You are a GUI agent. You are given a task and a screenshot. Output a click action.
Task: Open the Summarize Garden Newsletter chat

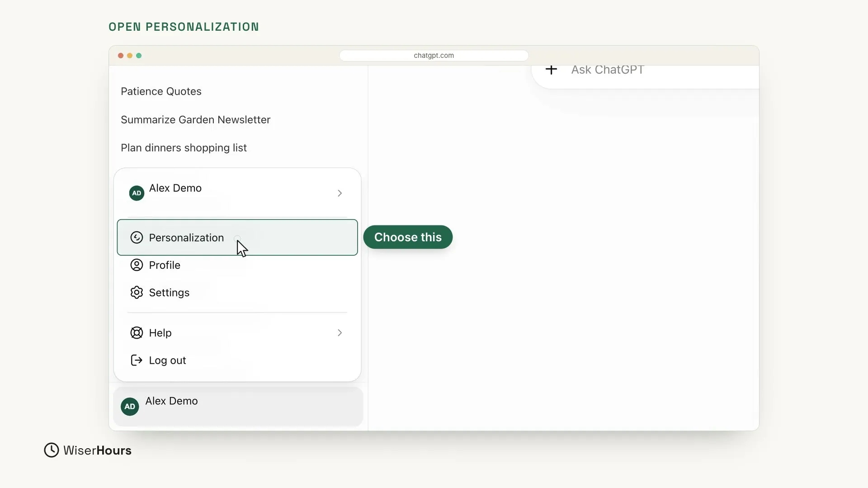(196, 120)
